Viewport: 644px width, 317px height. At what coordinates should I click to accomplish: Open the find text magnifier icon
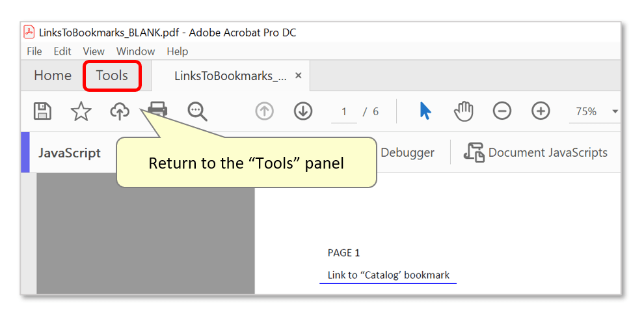click(x=197, y=111)
